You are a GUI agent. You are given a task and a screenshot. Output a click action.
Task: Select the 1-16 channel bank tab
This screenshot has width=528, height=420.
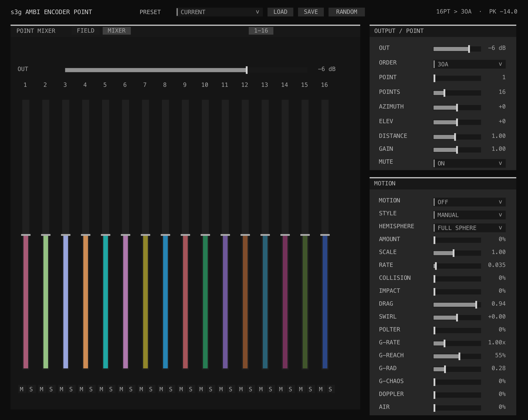[x=261, y=31]
